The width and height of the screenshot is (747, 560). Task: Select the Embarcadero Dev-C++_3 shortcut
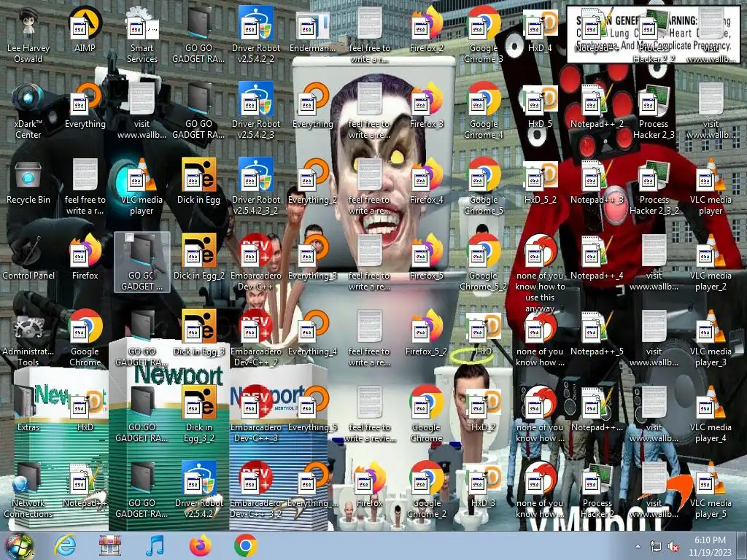pyautogui.click(x=256, y=415)
